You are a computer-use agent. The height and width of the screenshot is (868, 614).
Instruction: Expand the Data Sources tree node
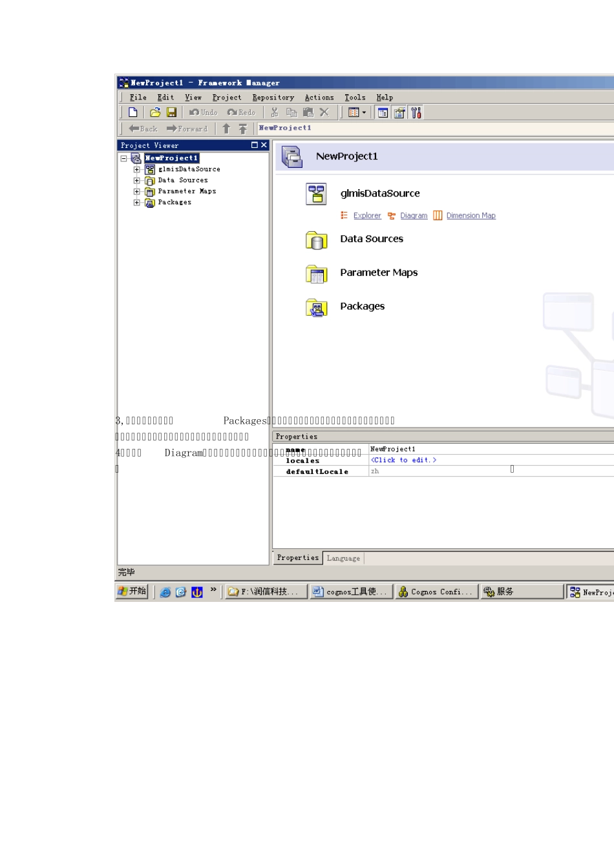click(x=137, y=181)
